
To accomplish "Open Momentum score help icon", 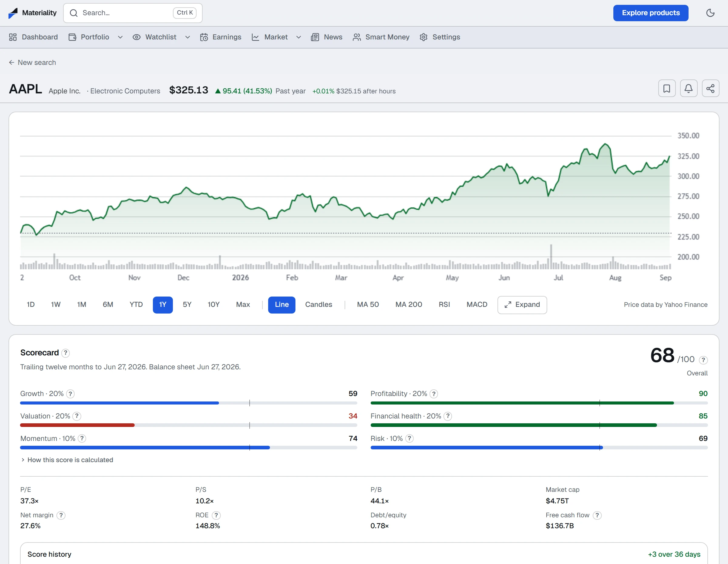I will click(x=82, y=438).
